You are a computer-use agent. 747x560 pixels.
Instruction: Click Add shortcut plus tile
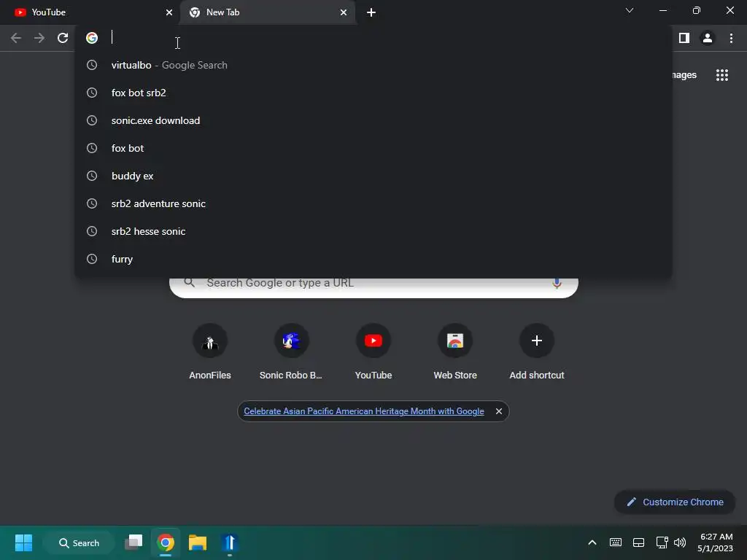click(537, 351)
